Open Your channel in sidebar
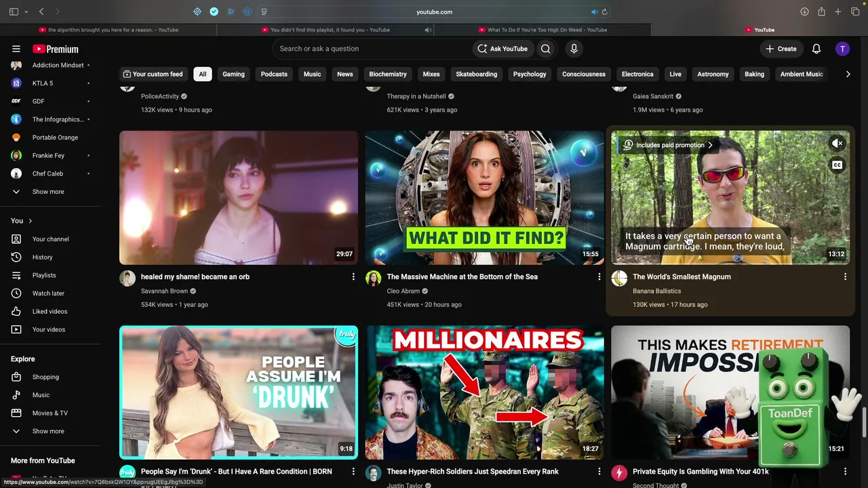 [x=51, y=239]
